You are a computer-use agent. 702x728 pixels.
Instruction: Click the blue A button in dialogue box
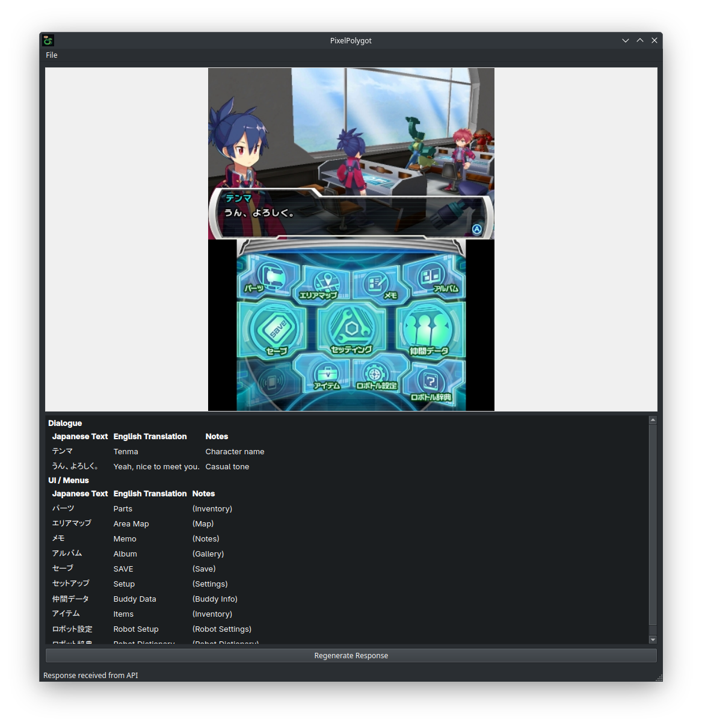pos(477,229)
